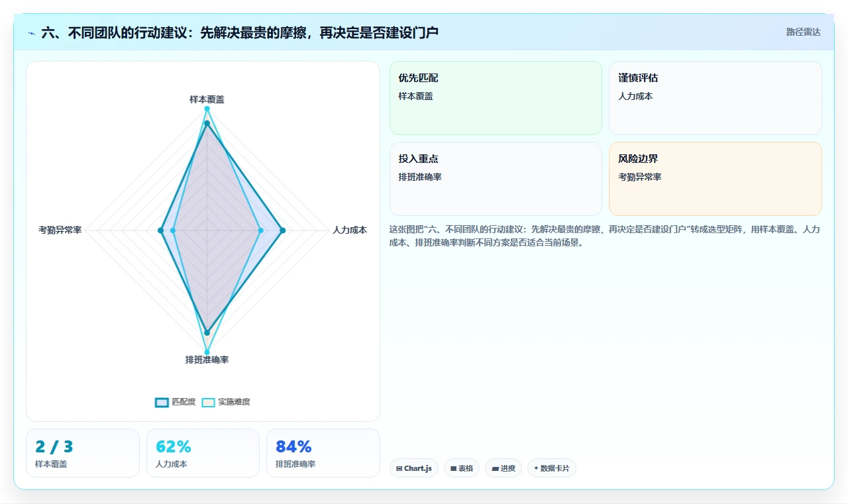Click the 62% 人力成本 stat card
Screen dimensions: 848x504
pyautogui.click(x=203, y=453)
